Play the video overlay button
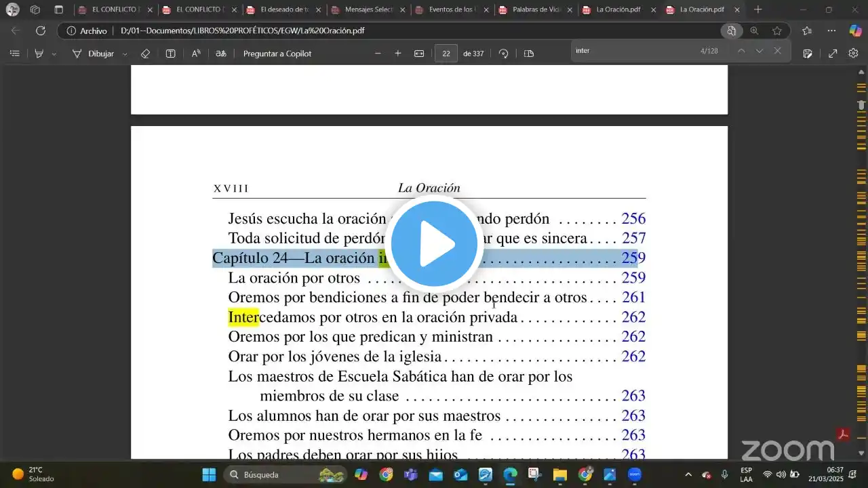868x488 pixels. pos(434,244)
